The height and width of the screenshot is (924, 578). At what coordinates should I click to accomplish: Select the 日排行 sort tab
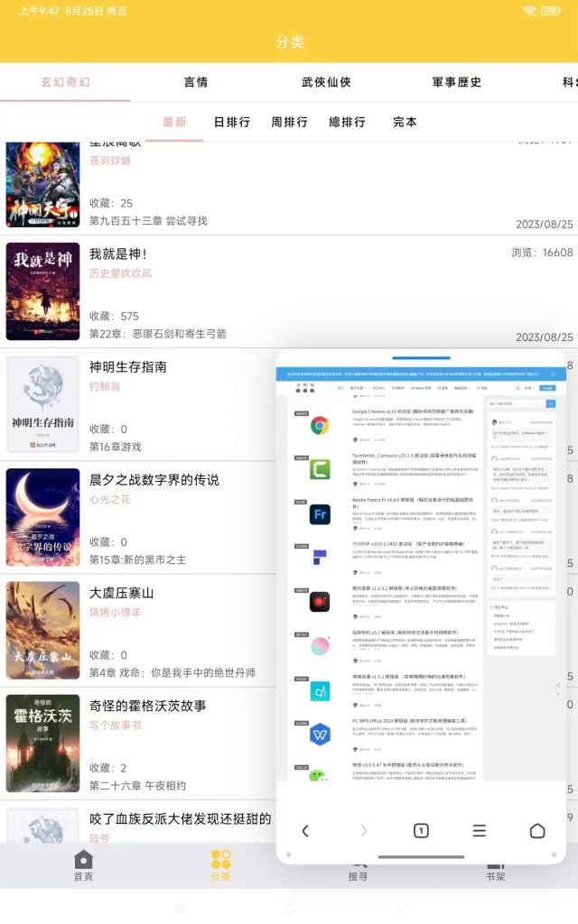click(232, 122)
